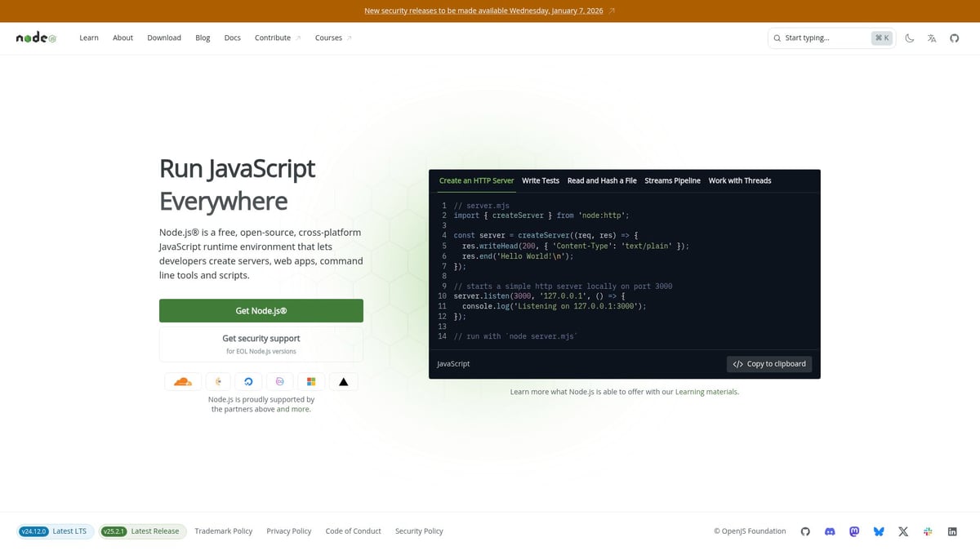Copy the server code to clipboard
The height and width of the screenshot is (551, 980).
768,363
